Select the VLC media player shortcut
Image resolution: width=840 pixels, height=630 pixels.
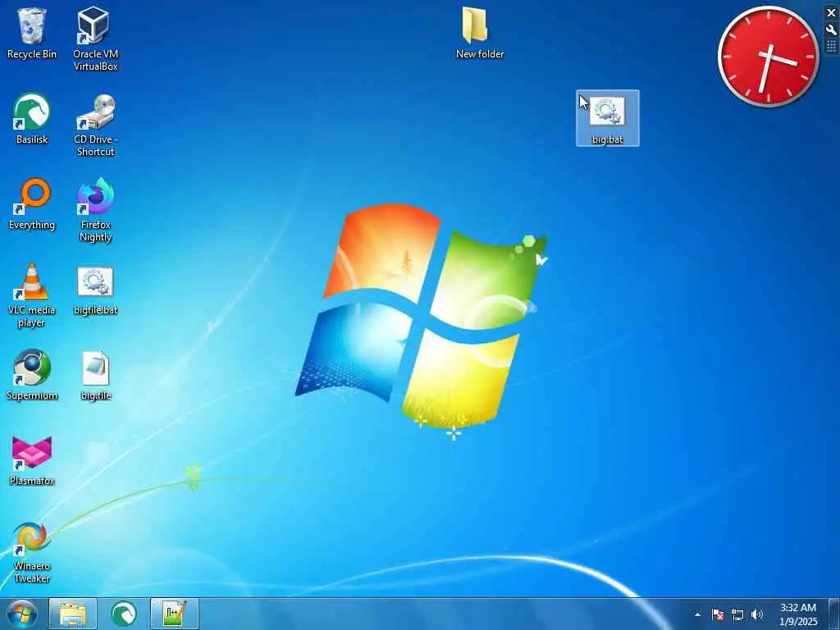[32, 295]
